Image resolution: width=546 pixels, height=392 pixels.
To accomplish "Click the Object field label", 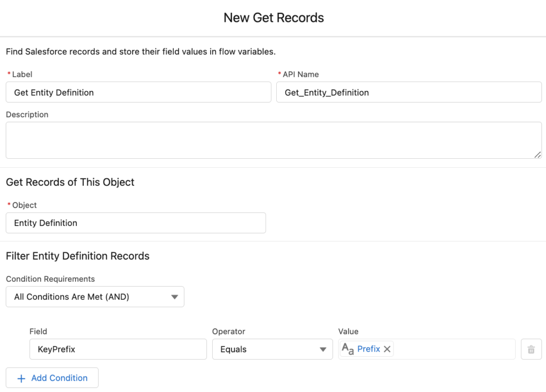I will tap(25, 205).
